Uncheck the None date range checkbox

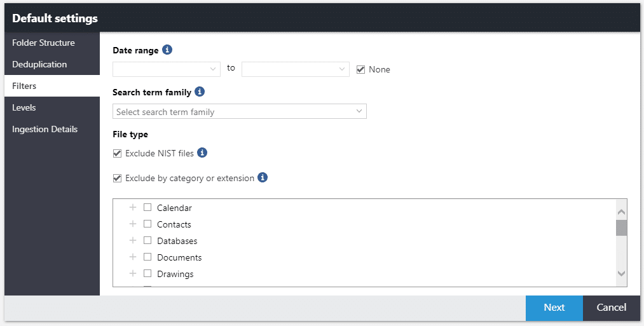click(361, 69)
